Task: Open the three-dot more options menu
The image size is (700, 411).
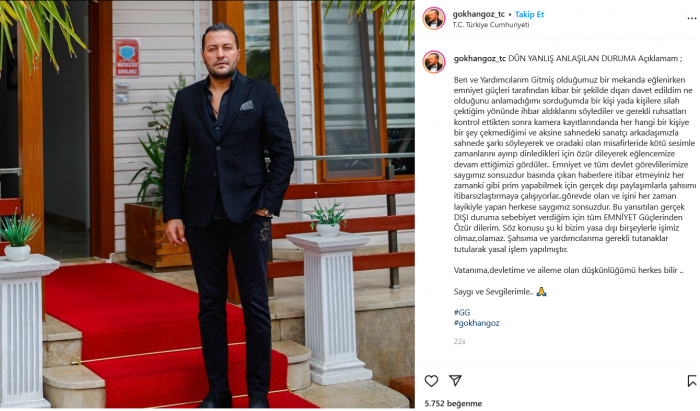Action: 691,19
